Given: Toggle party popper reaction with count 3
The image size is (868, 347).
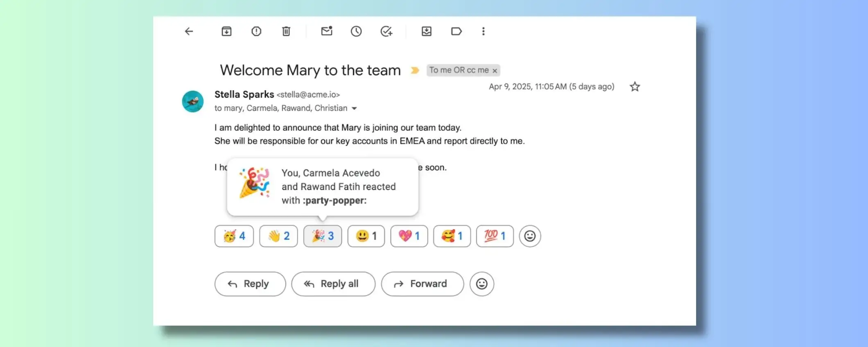Looking at the screenshot, I should pyautogui.click(x=323, y=236).
